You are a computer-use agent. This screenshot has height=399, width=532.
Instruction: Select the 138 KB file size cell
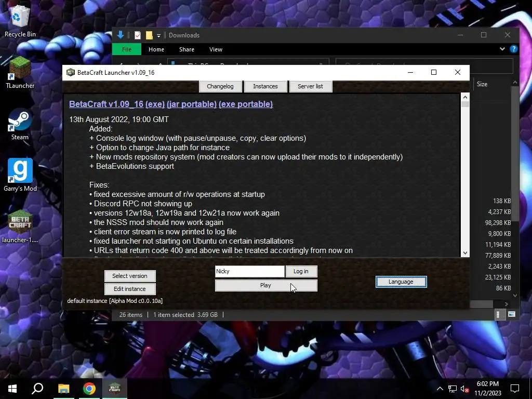[502, 201]
